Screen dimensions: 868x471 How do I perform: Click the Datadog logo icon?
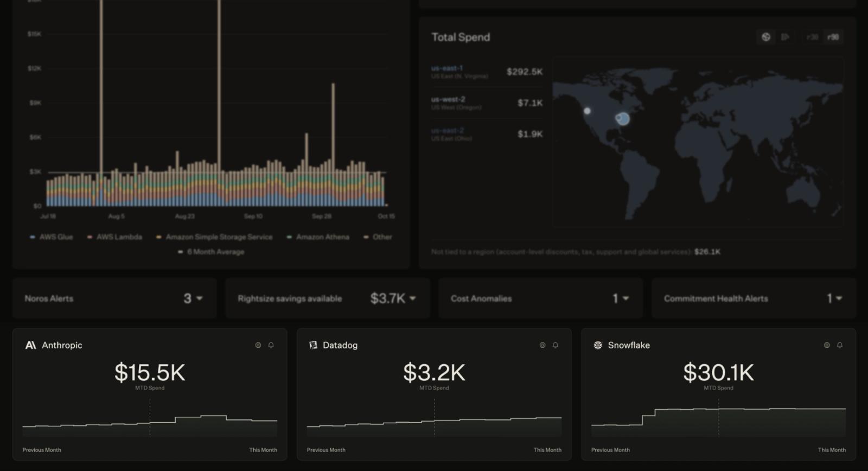(313, 345)
